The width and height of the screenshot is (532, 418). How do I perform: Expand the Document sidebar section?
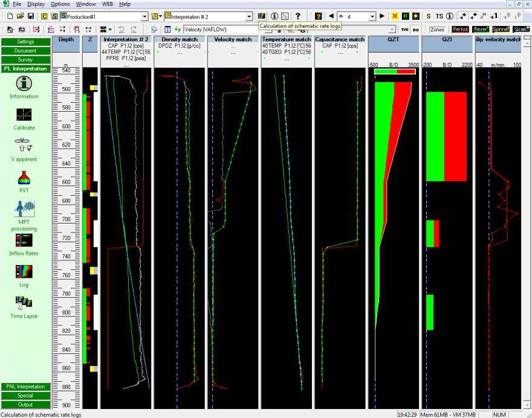coord(25,51)
